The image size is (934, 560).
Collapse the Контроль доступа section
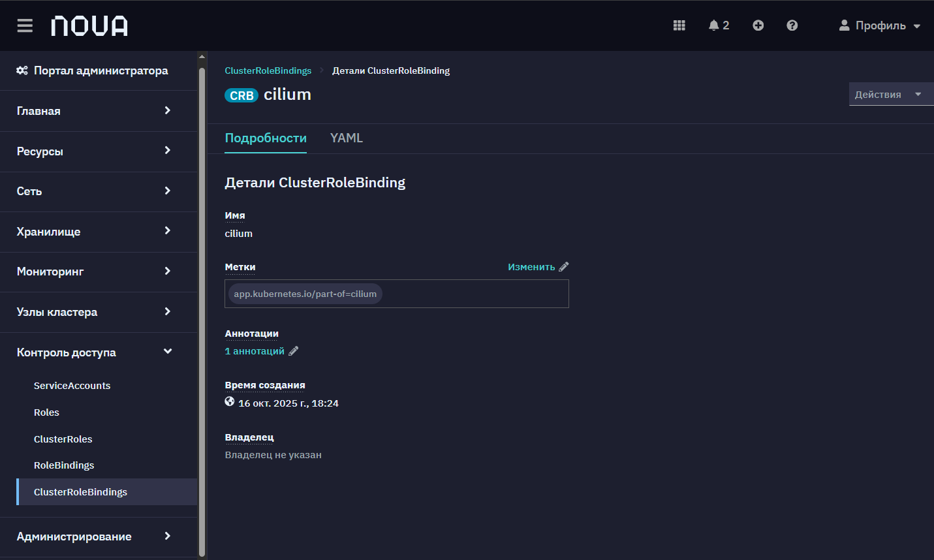click(x=99, y=352)
